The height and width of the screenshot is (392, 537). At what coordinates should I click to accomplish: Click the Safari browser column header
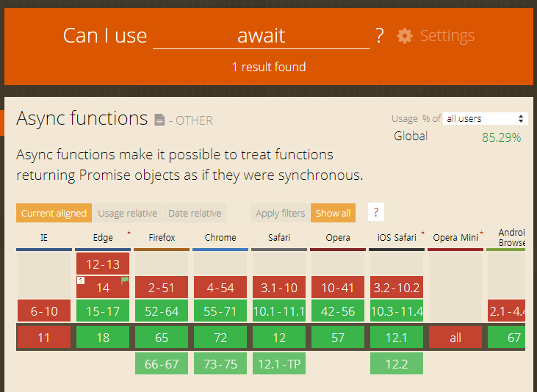279,238
